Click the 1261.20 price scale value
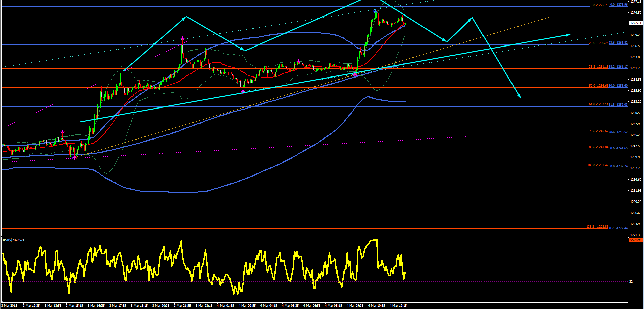Viewport: 644px width, 309px height. click(x=636, y=68)
